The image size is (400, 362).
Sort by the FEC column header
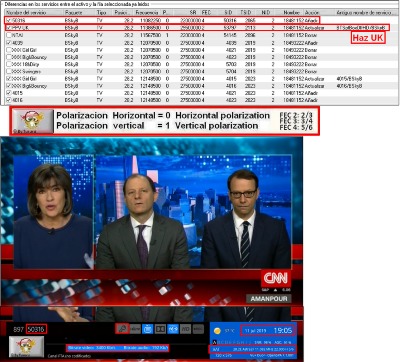[209, 12]
